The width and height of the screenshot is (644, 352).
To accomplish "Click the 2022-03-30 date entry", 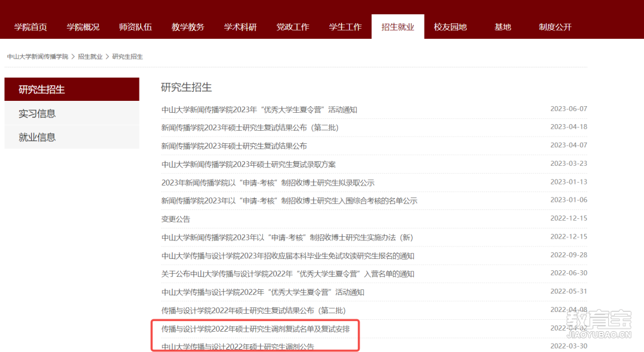I will 569,346.
